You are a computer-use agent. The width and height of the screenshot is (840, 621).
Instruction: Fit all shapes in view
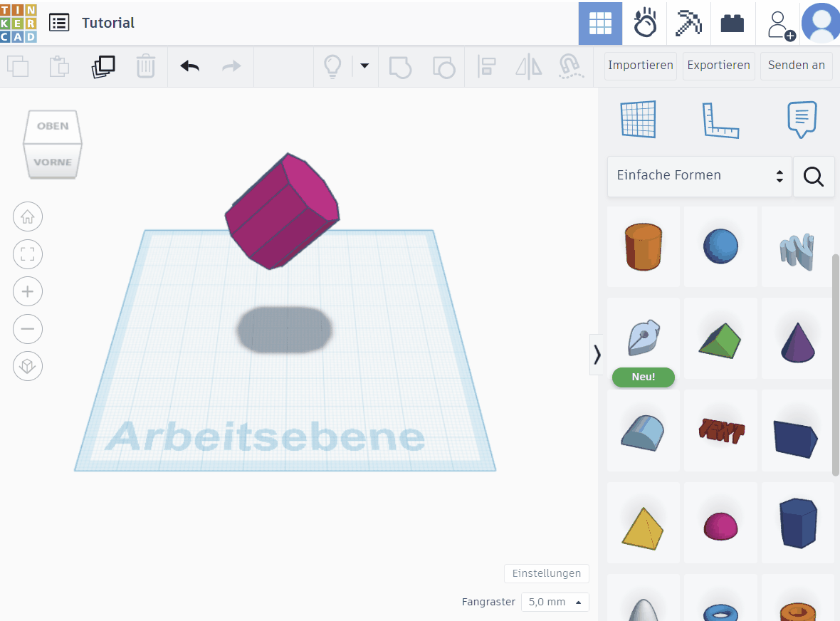point(28,254)
